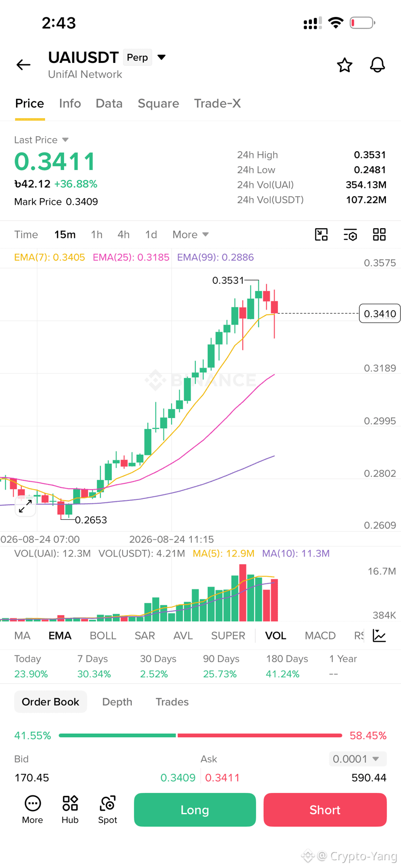Tap the 24h Low value 0.2481

pyautogui.click(x=370, y=170)
